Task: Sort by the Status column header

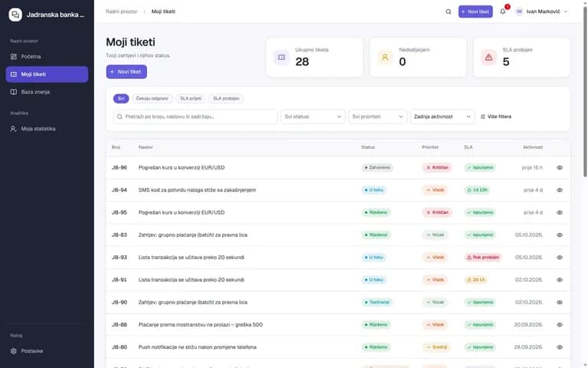Action: click(x=367, y=147)
